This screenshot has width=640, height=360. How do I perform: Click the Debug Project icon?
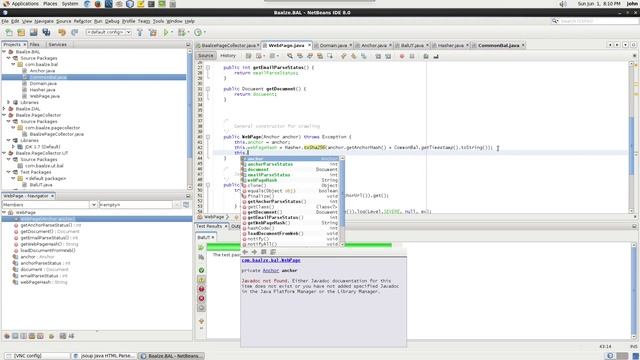[x=182, y=32]
